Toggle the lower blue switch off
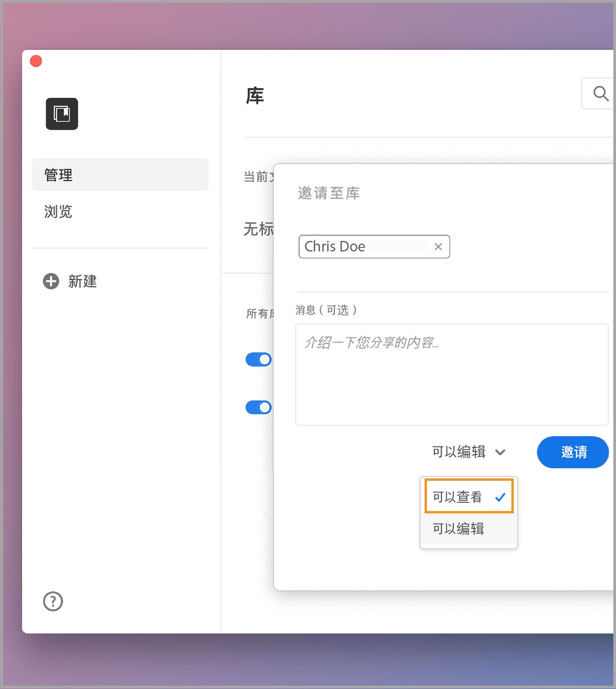The image size is (616, 689). click(259, 407)
